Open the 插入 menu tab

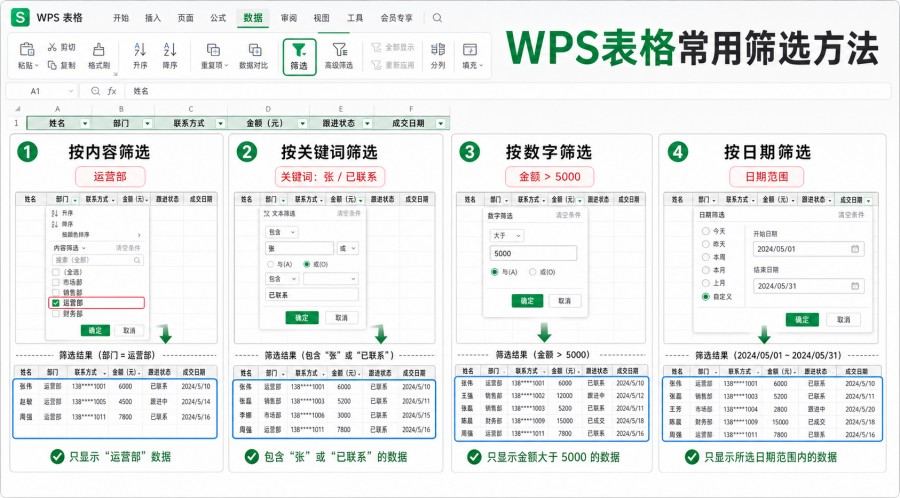point(153,18)
